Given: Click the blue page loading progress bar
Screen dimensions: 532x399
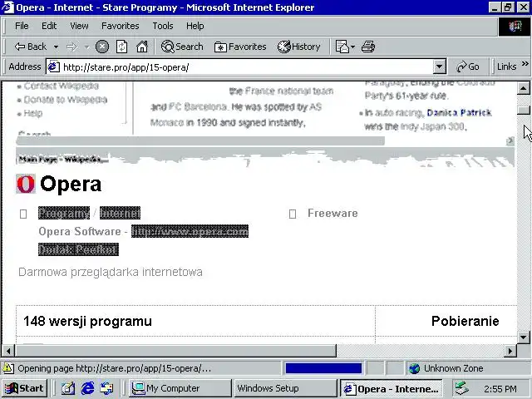Looking at the screenshot, I should point(323,368).
